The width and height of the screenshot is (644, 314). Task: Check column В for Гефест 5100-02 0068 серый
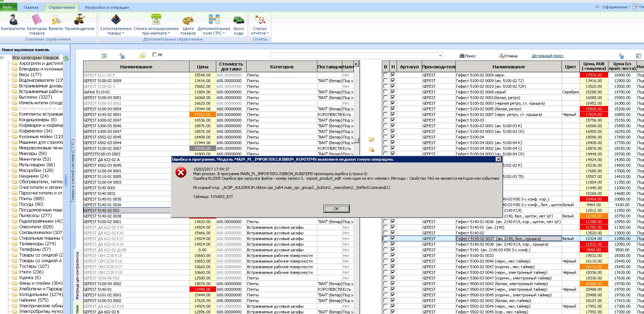385,92
